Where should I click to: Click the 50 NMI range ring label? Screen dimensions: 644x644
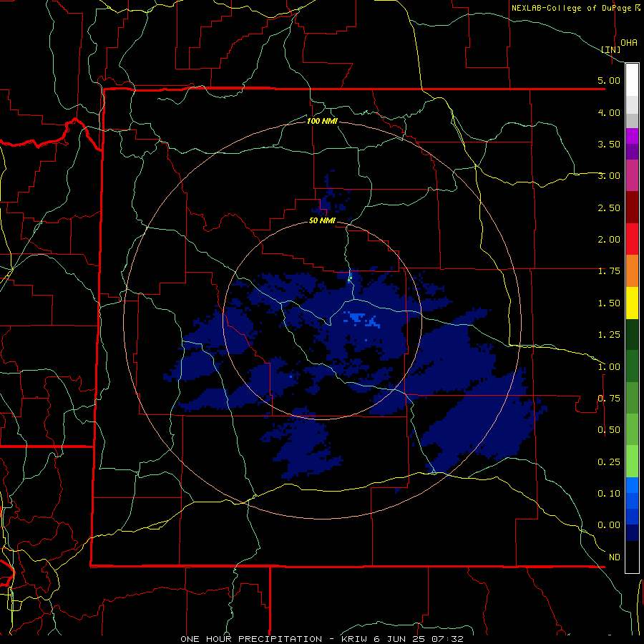point(322,221)
